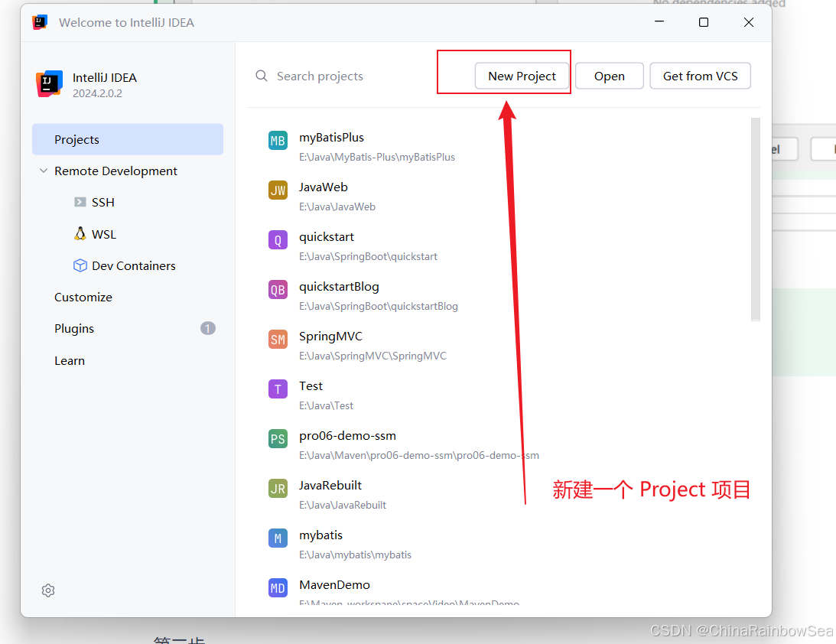Click path E:\Java\SpringBoot\quickstart
The image size is (836, 644).
368,256
